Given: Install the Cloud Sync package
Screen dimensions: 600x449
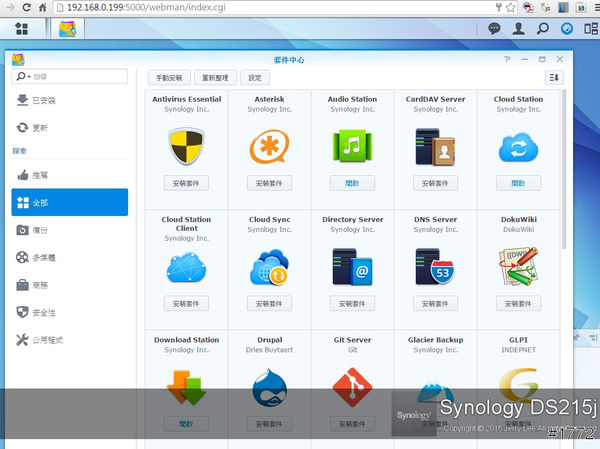Looking at the screenshot, I should coord(269,304).
